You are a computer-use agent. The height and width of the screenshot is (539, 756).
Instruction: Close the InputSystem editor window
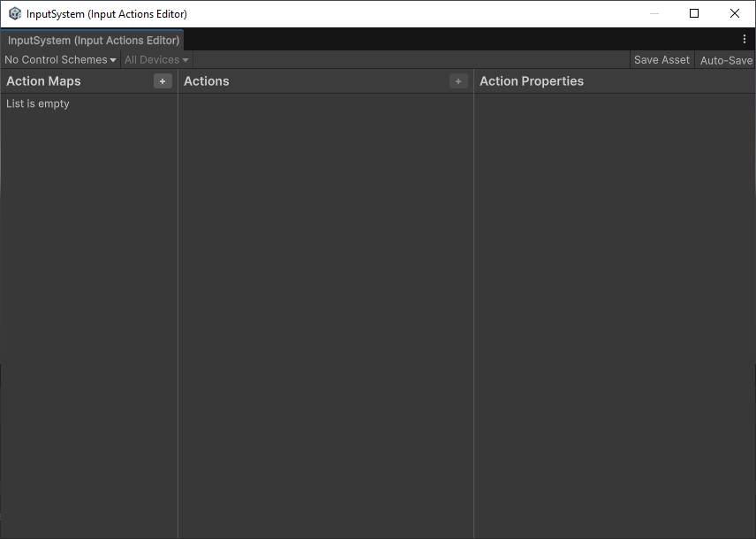tap(735, 14)
